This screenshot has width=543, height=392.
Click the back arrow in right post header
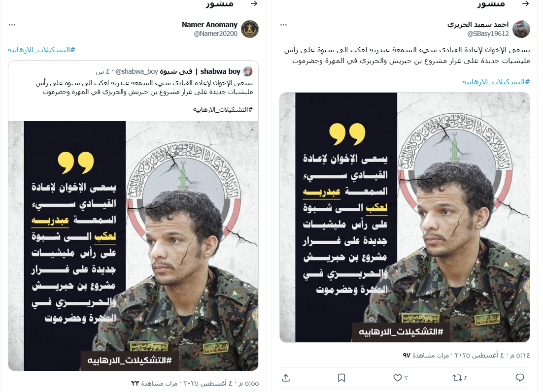coord(526,3)
